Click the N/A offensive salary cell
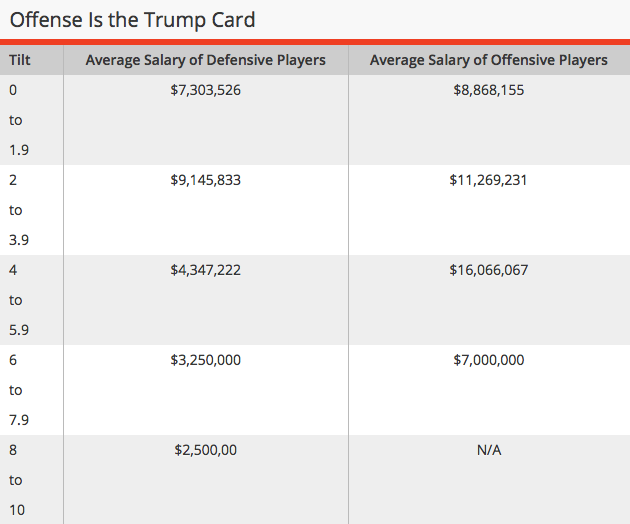Screen dimensions: 630x524 488,450
